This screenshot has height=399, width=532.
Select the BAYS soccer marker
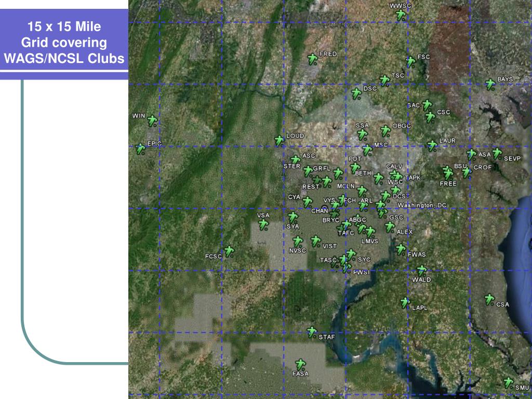click(x=490, y=85)
